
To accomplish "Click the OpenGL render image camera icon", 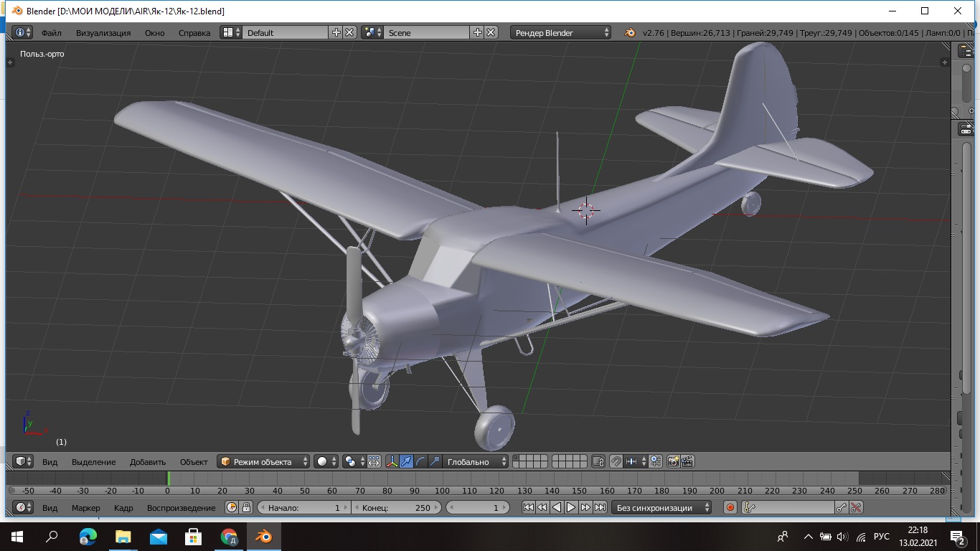I will 674,462.
